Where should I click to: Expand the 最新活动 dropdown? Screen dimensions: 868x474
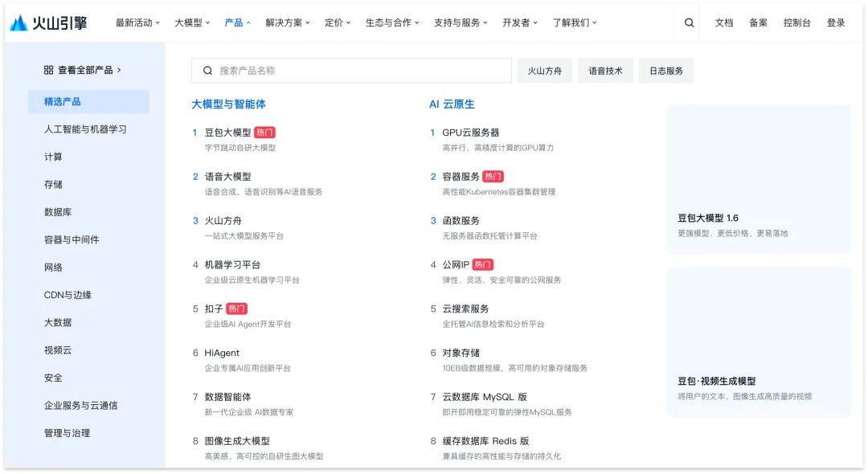tap(137, 22)
